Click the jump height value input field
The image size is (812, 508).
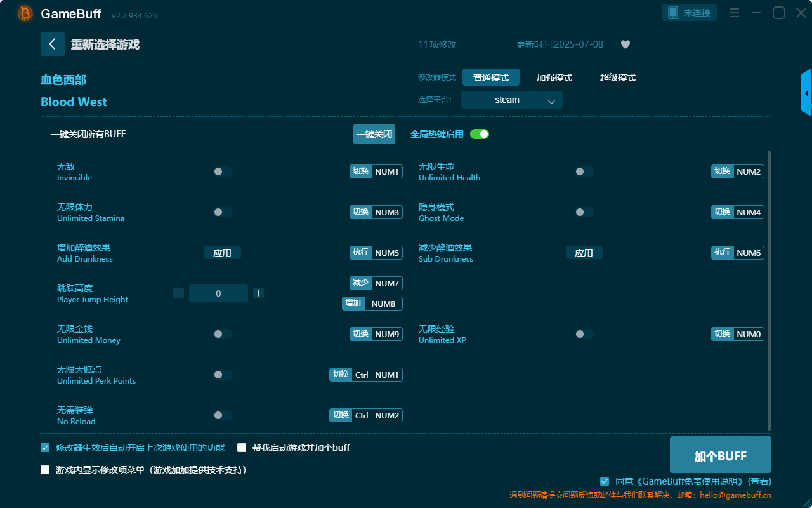tap(218, 293)
